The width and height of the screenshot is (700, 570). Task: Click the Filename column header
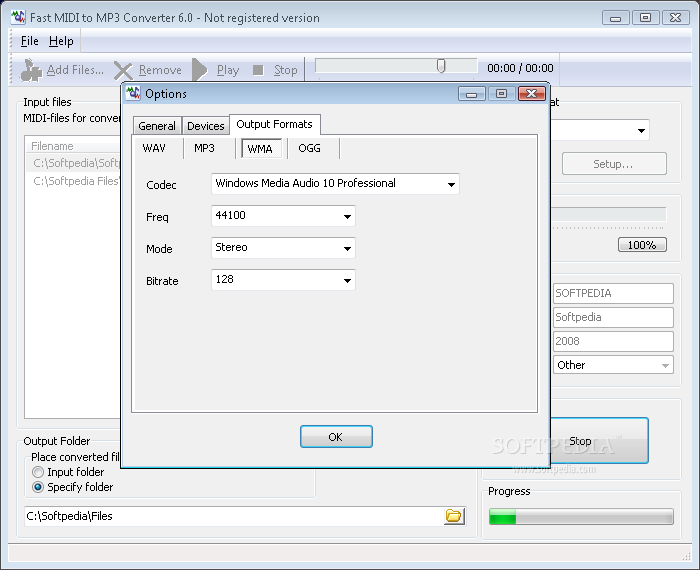(73, 146)
